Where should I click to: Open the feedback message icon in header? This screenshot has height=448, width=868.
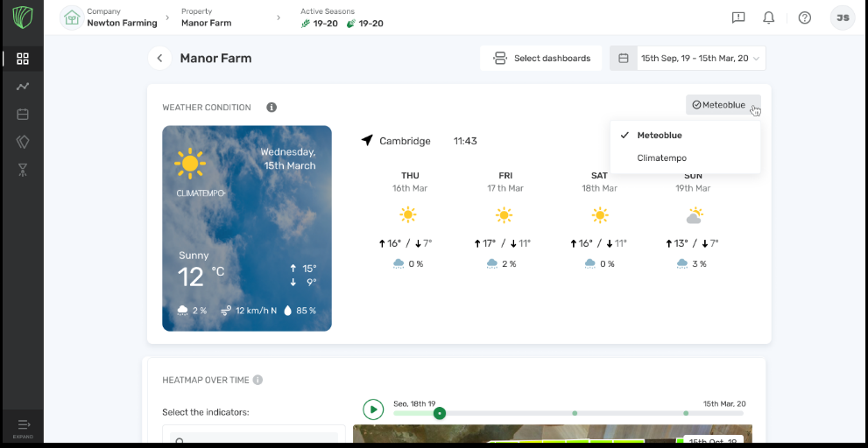coord(737,17)
